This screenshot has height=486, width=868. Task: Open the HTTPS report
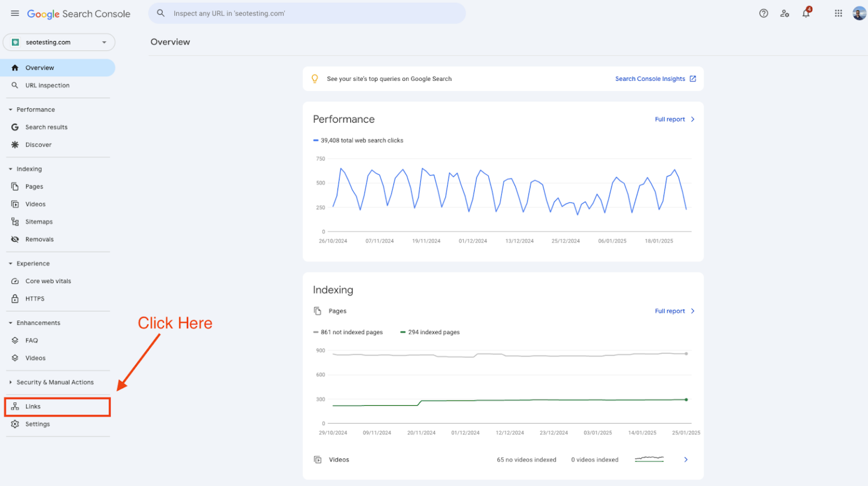coord(34,298)
